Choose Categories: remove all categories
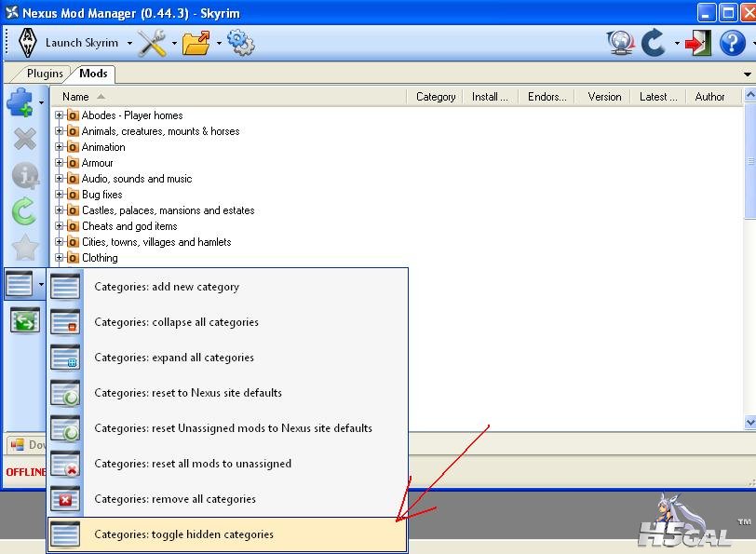 227,499
